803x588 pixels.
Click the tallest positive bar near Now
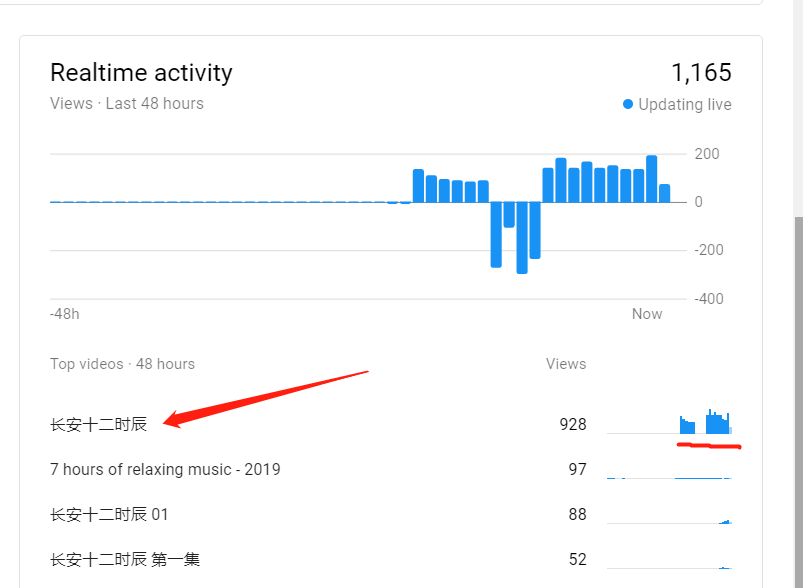(x=651, y=179)
